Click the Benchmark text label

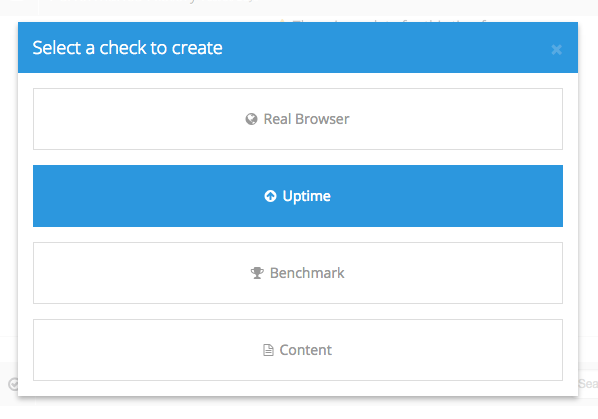pyautogui.click(x=307, y=273)
